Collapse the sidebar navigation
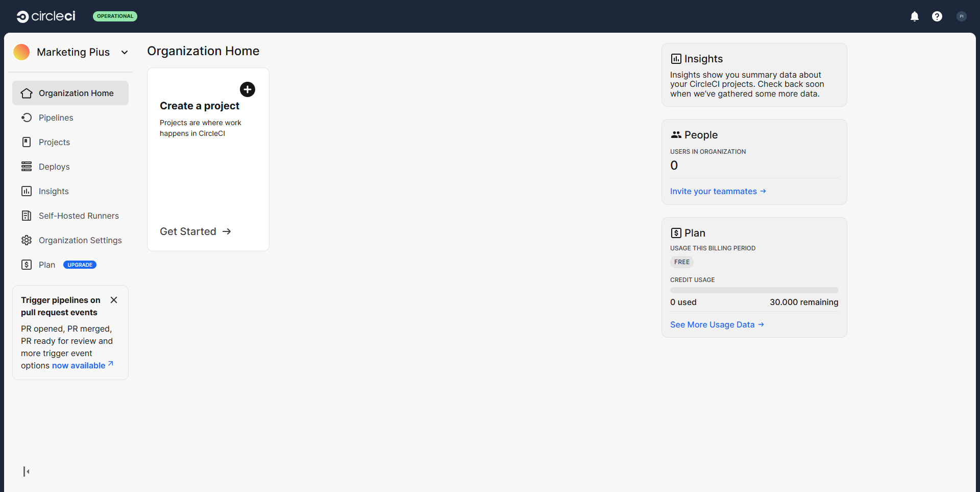Image resolution: width=980 pixels, height=492 pixels. point(26,471)
